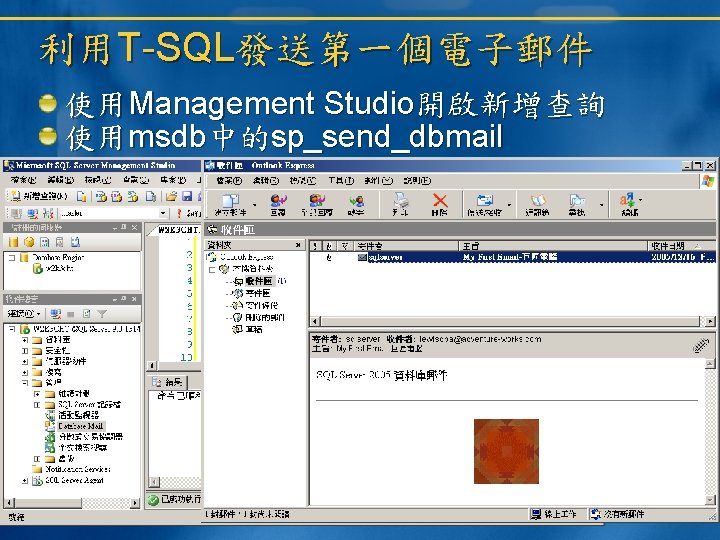Expand the SQL Server Agent node
This screenshot has height=540, width=720.
point(25,480)
